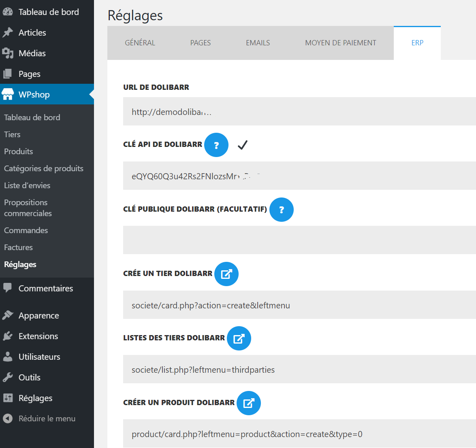476x448 pixels.
Task: Open Propositions commerciales in WPshop menu
Action: click(x=28, y=208)
